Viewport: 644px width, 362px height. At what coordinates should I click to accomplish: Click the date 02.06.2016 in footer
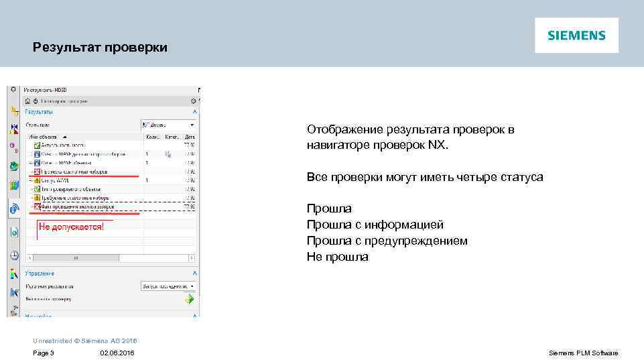point(117,353)
